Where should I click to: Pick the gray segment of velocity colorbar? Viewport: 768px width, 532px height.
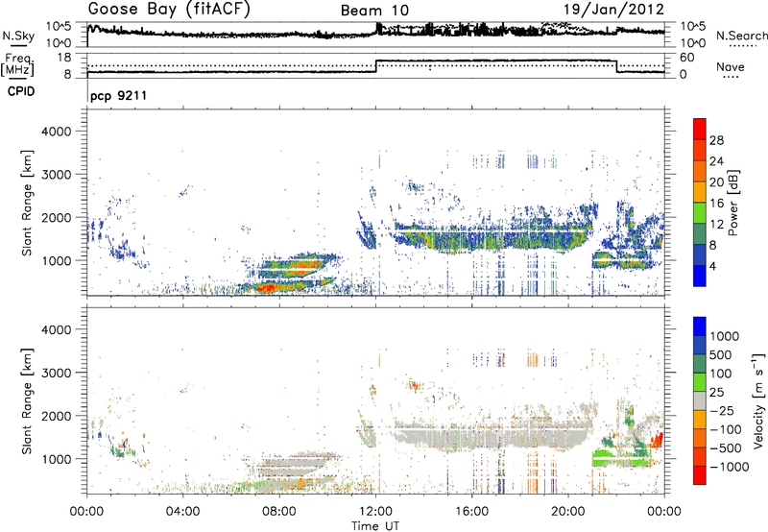point(700,400)
